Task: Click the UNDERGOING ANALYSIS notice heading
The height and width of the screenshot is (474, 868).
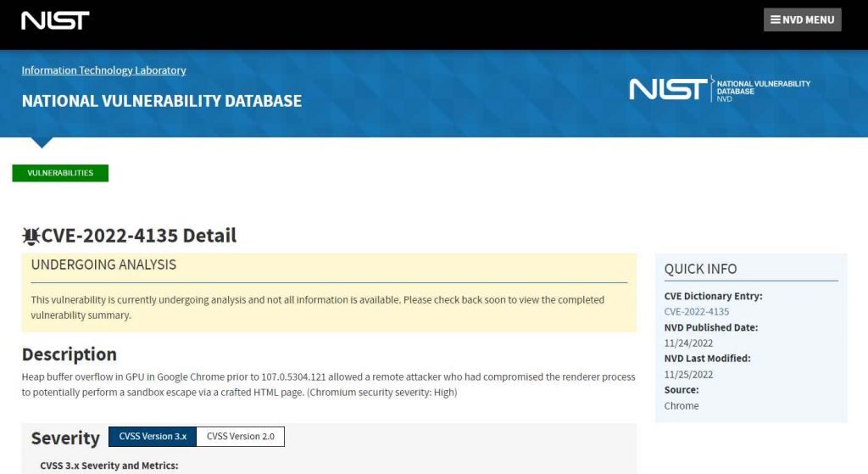Action: tap(103, 265)
